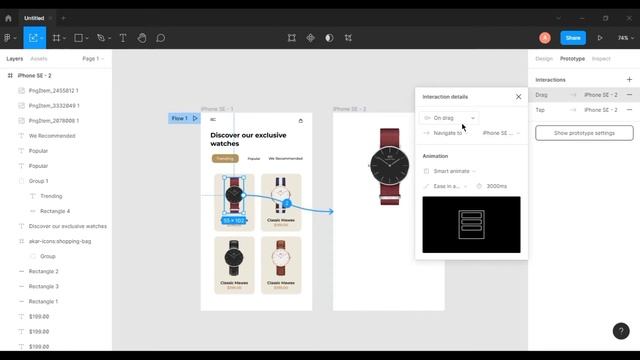Go to the Home screen icon

point(8,18)
